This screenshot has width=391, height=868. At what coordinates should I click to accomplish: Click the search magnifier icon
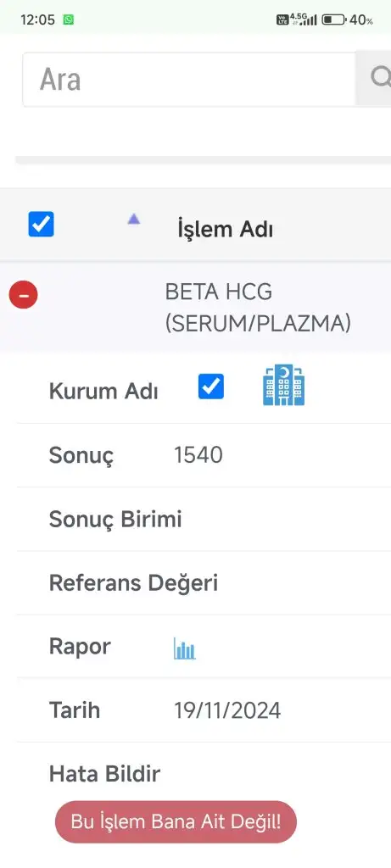tap(380, 78)
